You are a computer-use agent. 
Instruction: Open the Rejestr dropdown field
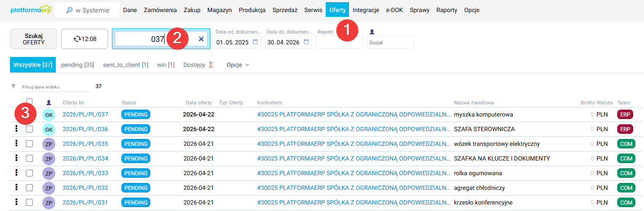pos(339,42)
